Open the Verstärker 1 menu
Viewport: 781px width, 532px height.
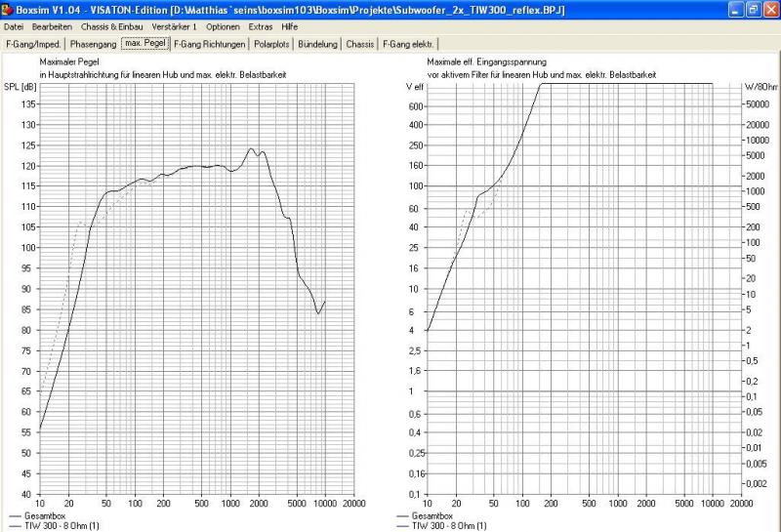coord(174,27)
